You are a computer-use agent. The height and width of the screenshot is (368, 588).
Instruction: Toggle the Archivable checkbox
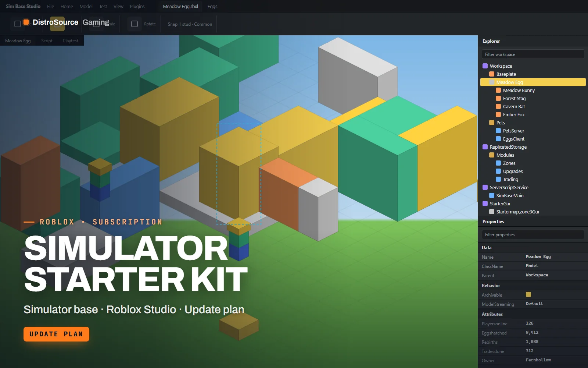[528, 294]
